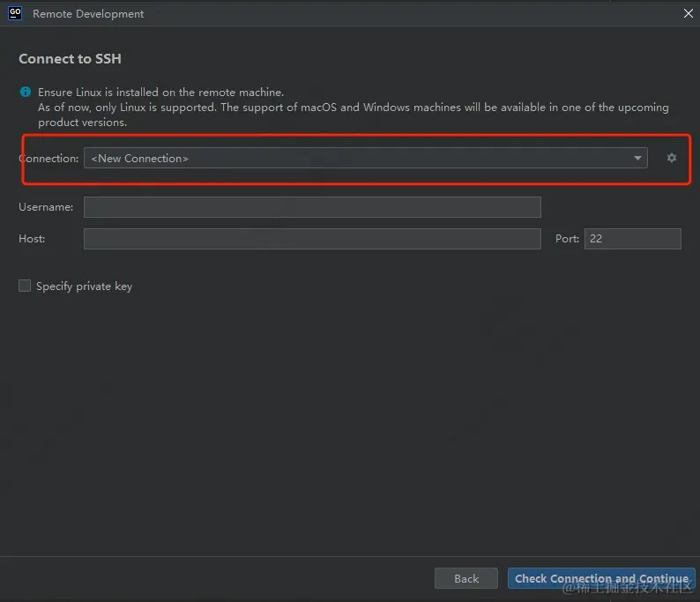Image resolution: width=700 pixels, height=602 pixels.
Task: Click Check Connection and Continue button
Action: 601,578
